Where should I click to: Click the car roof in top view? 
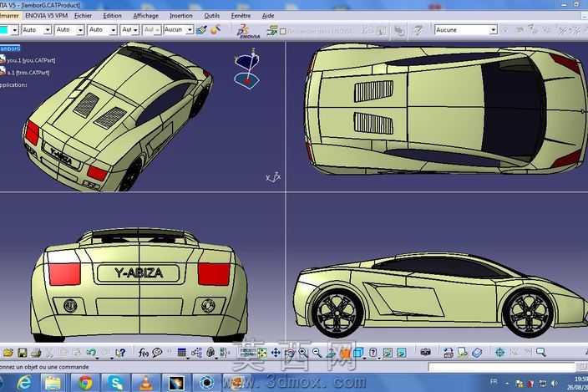click(x=444, y=109)
